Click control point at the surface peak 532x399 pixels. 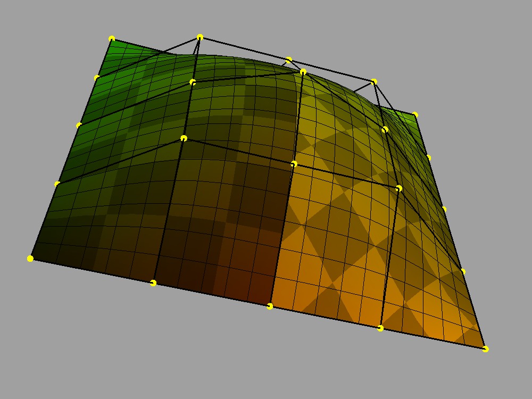(x=303, y=71)
